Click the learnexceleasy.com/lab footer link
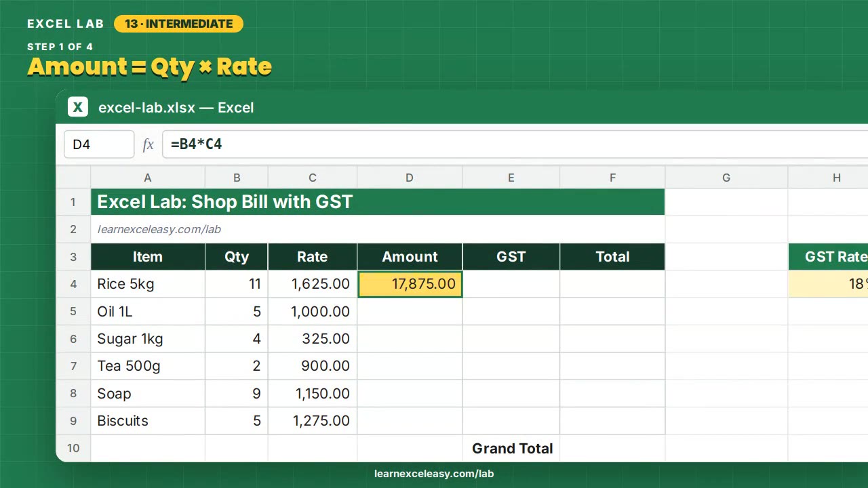868x488 pixels. (x=434, y=474)
